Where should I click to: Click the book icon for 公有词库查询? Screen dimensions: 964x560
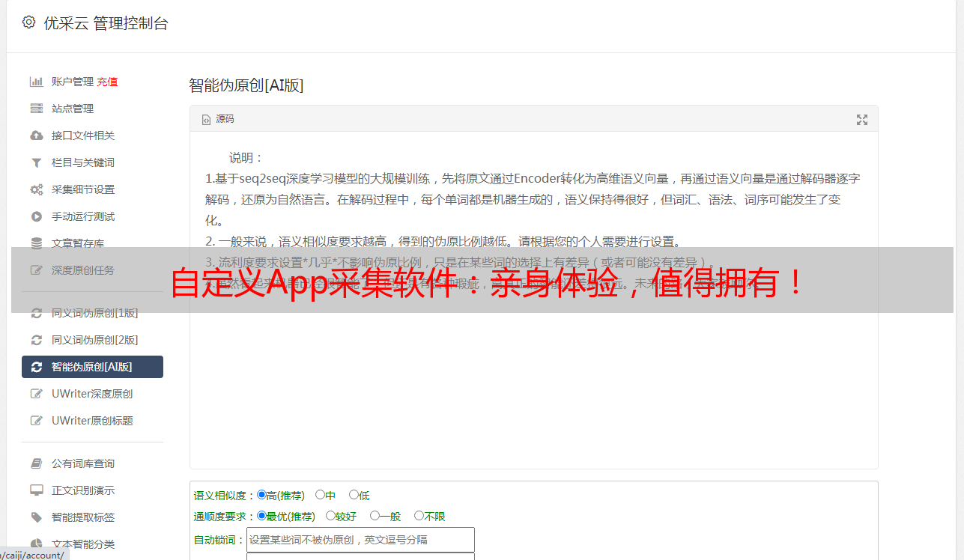[36, 463]
